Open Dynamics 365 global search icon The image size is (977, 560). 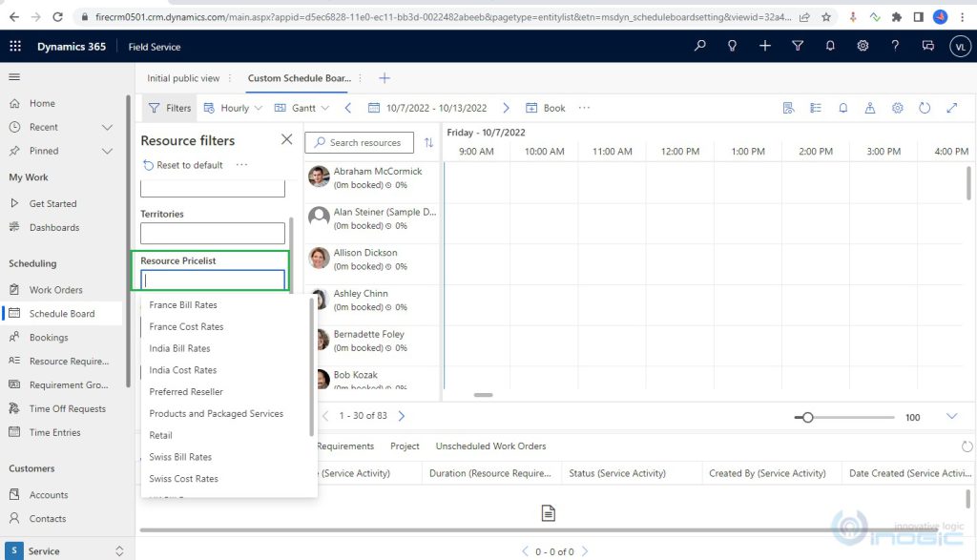[699, 46]
